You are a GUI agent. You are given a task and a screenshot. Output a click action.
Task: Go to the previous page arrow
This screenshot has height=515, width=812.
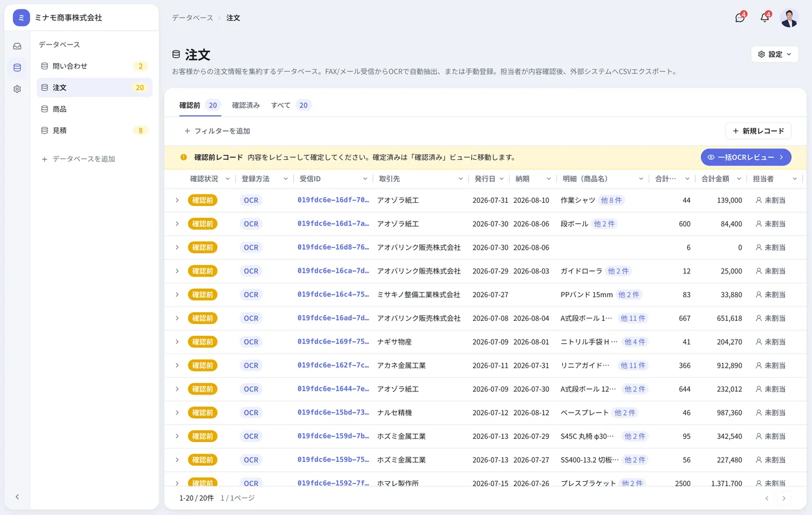(767, 498)
